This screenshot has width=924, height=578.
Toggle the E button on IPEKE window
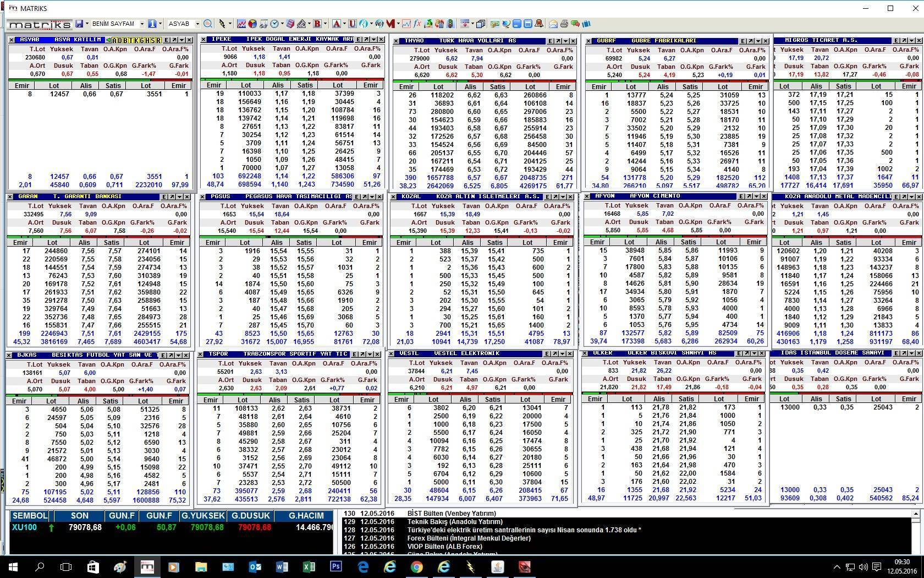pyautogui.click(x=358, y=40)
